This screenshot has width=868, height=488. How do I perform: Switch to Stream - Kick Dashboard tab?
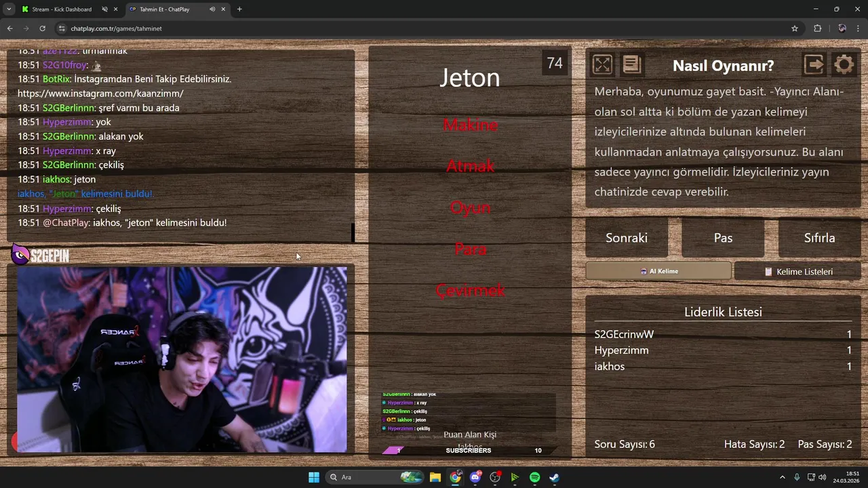[x=62, y=9]
